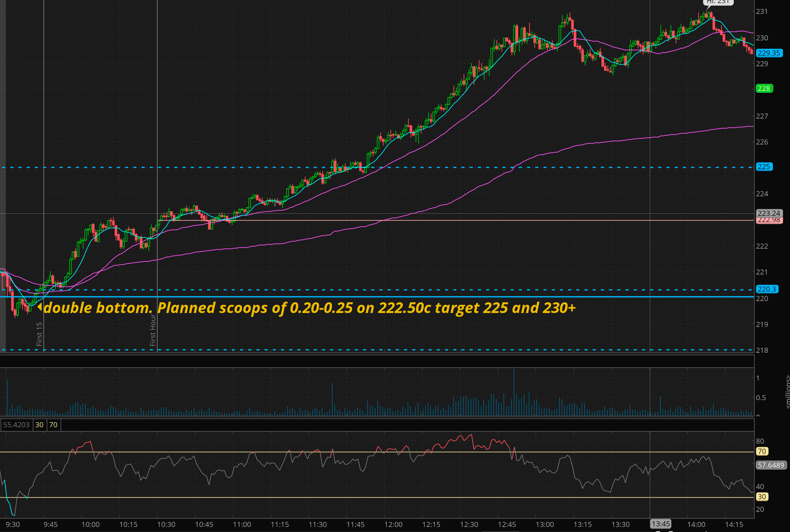Click the blue 225 price level tag
The image size is (790, 532).
pos(764,167)
